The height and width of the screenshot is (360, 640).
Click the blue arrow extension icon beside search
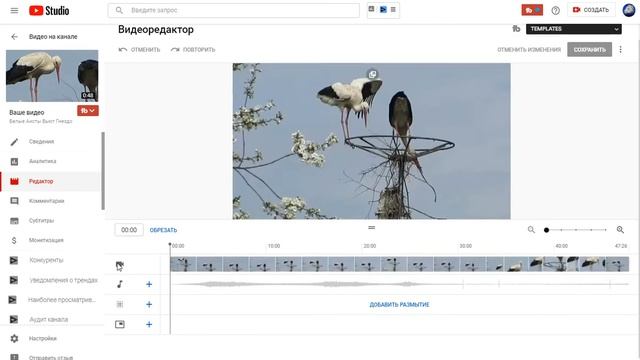(383, 9)
